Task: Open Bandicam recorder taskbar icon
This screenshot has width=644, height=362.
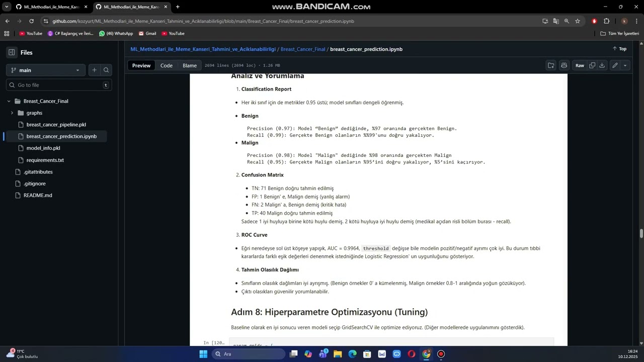Action: (x=441, y=354)
